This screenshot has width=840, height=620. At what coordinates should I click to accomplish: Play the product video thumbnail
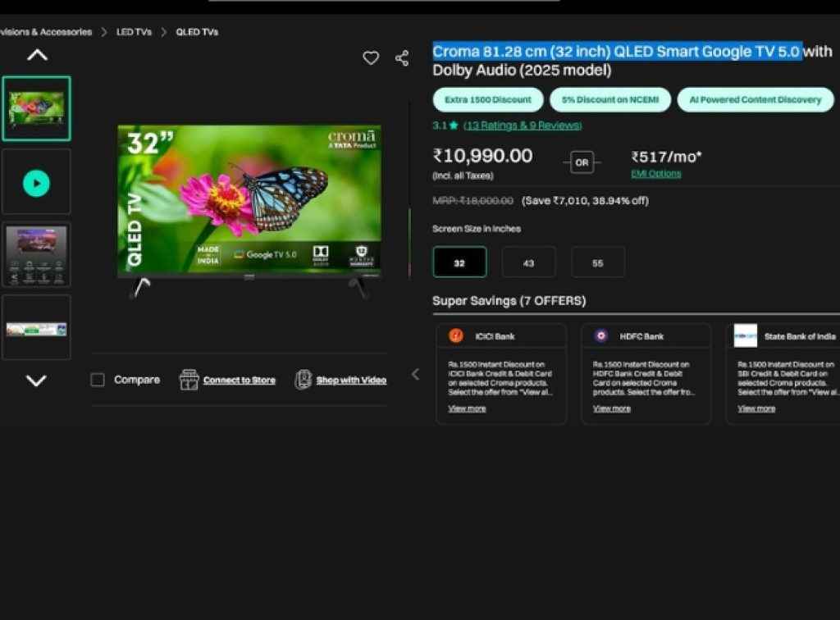coord(36,181)
